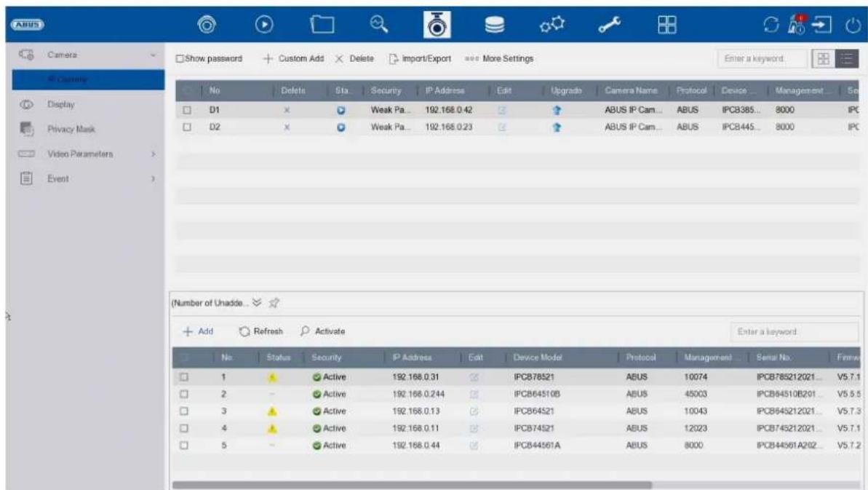Viewport: 868px width, 490px height.
Task: Collapse the Number of Unadded devices panel
Action: tap(257, 302)
